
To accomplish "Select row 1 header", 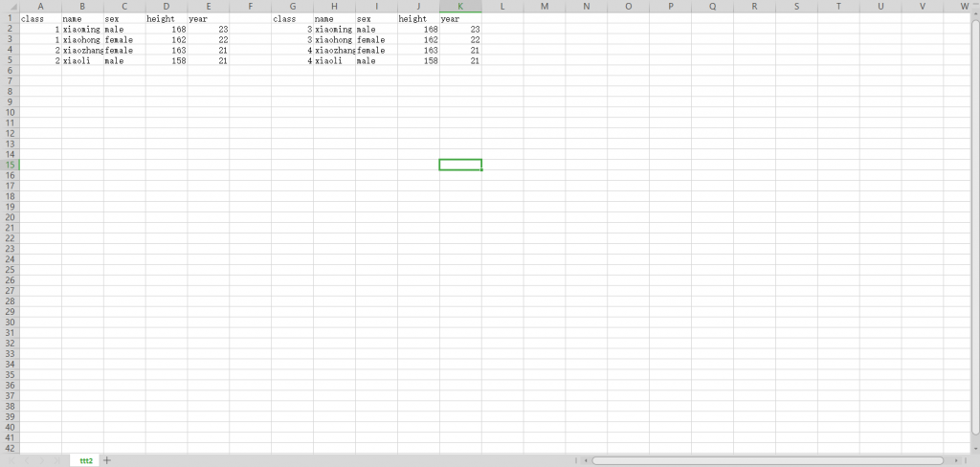I will (10, 18).
